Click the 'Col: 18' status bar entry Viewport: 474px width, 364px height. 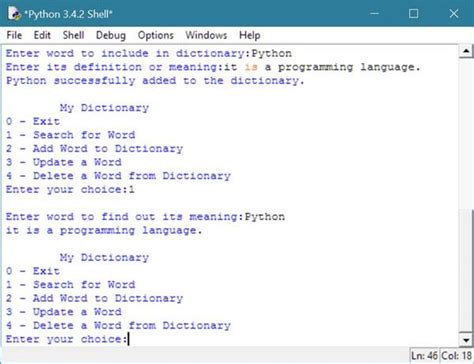click(x=456, y=356)
